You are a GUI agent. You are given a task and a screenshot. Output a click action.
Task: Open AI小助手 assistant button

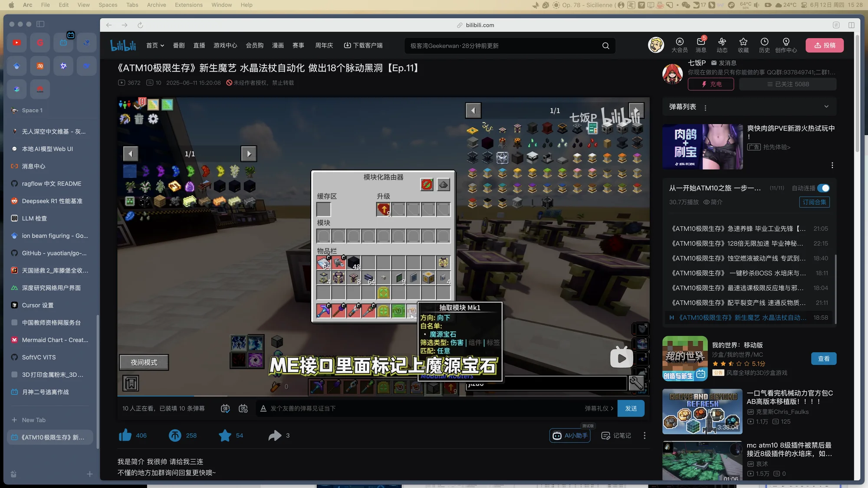pyautogui.click(x=570, y=436)
